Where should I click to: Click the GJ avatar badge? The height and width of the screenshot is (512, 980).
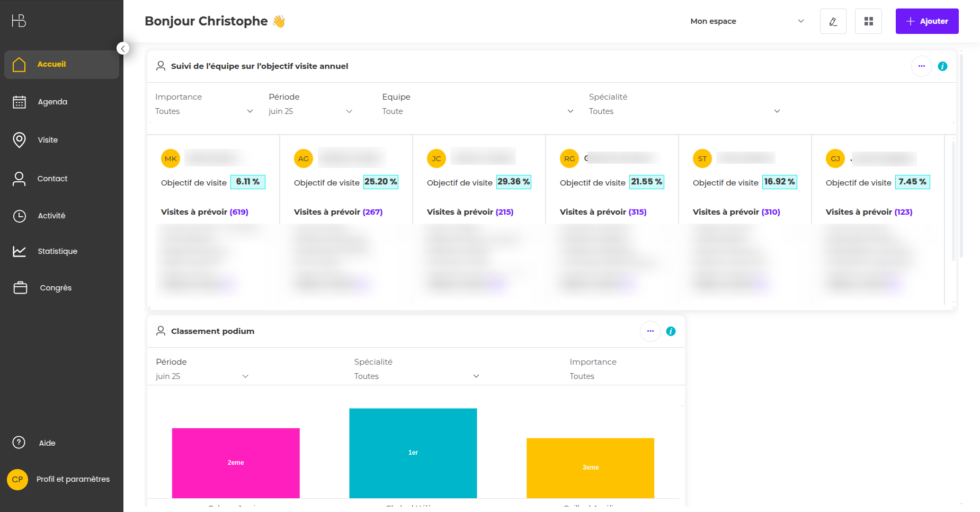pyautogui.click(x=835, y=158)
